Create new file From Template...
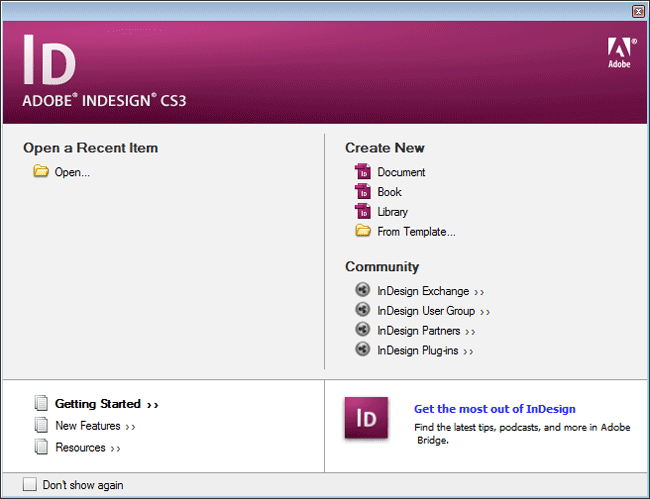650x499 pixels. (416, 232)
